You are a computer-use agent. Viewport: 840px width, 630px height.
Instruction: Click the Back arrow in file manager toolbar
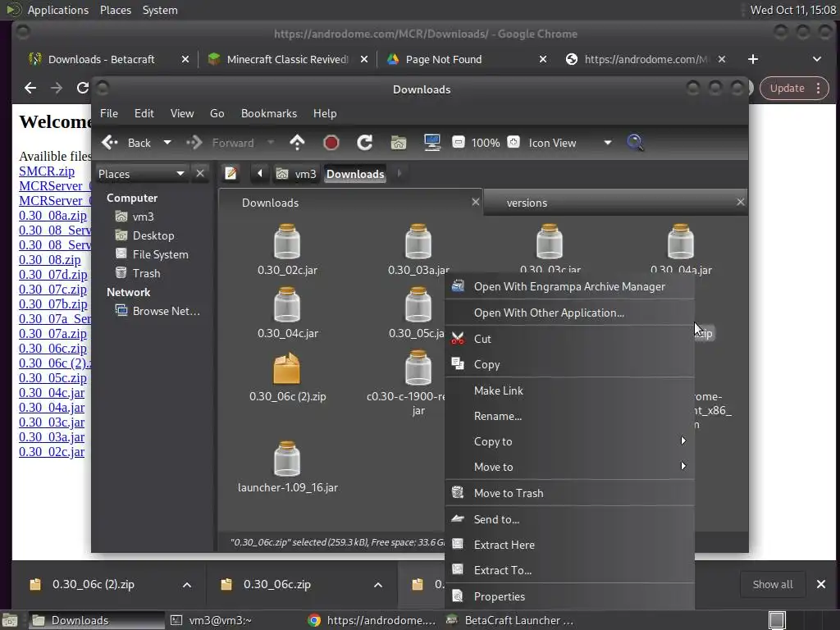pos(110,143)
